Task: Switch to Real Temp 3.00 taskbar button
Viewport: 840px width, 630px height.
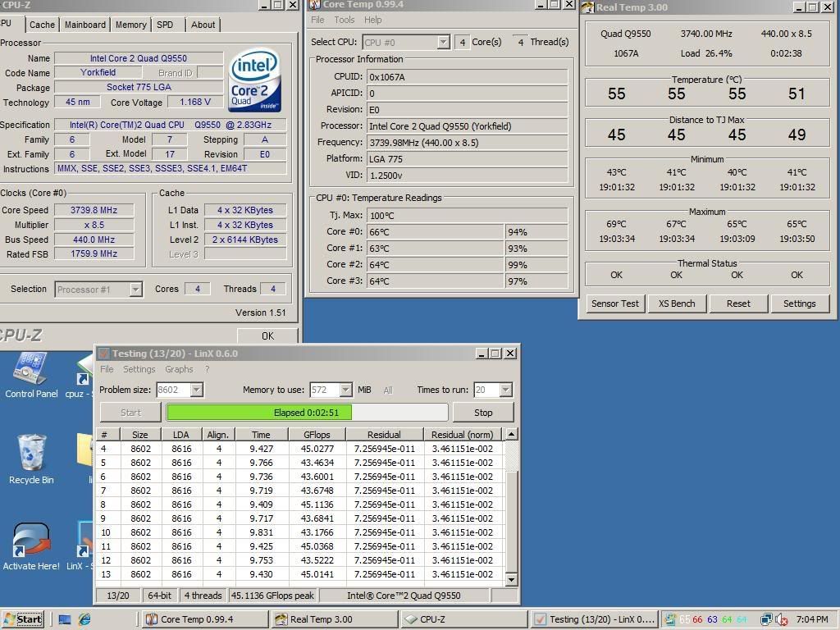Action: (335, 619)
